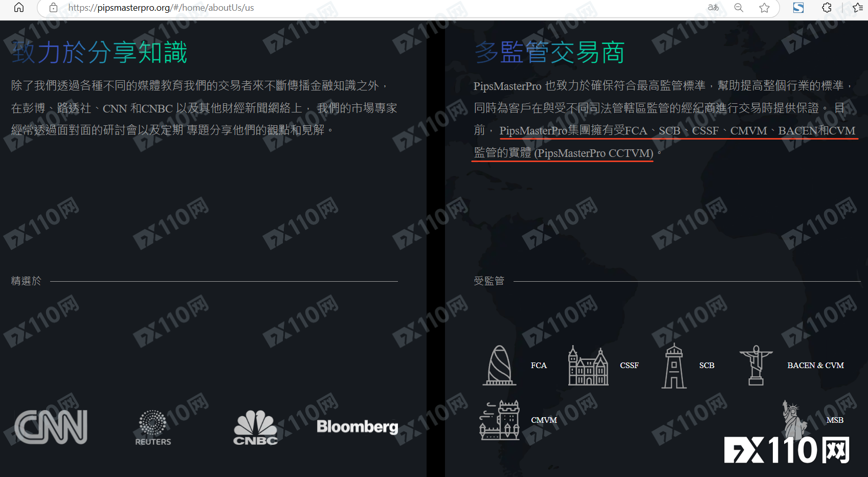Click the browser home icon
The height and width of the screenshot is (477, 868).
19,7
